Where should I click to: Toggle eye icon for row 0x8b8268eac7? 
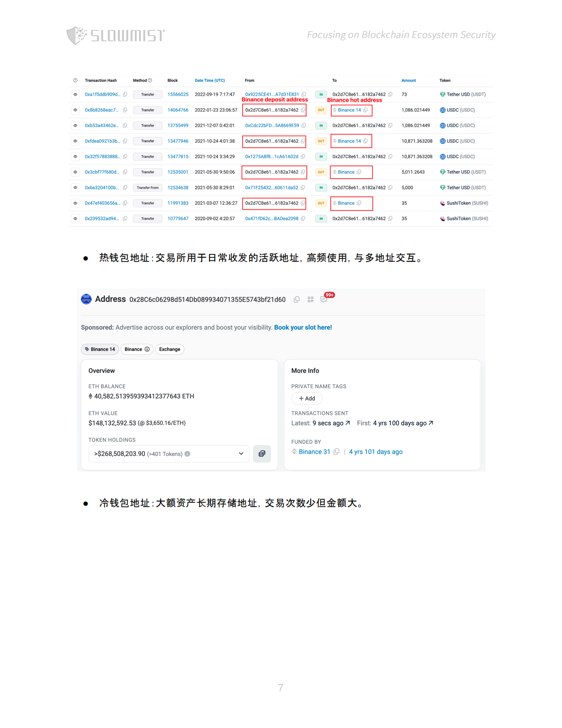pos(75,110)
